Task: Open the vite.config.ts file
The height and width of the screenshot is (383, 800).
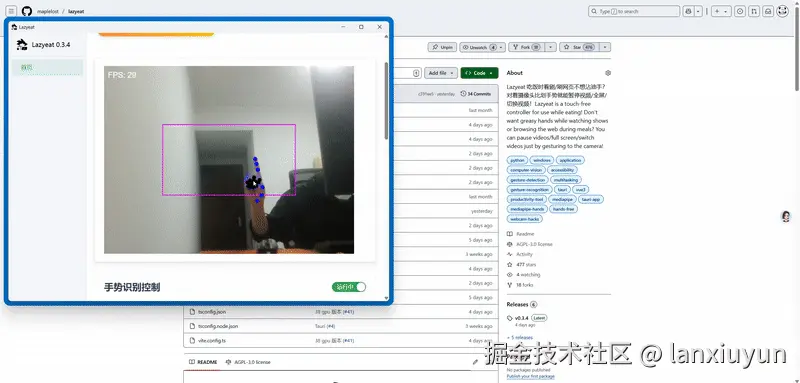Action: pyautogui.click(x=212, y=340)
